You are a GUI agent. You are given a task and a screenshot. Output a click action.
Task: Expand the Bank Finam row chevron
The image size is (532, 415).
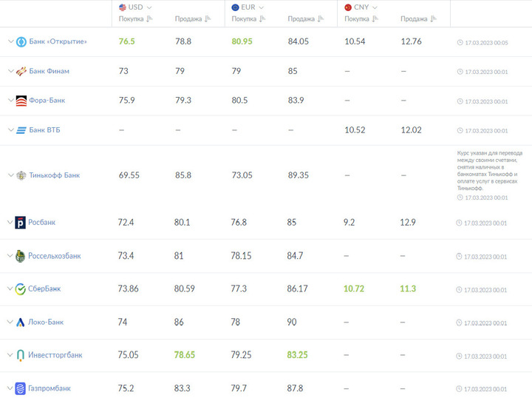[x=11, y=71]
